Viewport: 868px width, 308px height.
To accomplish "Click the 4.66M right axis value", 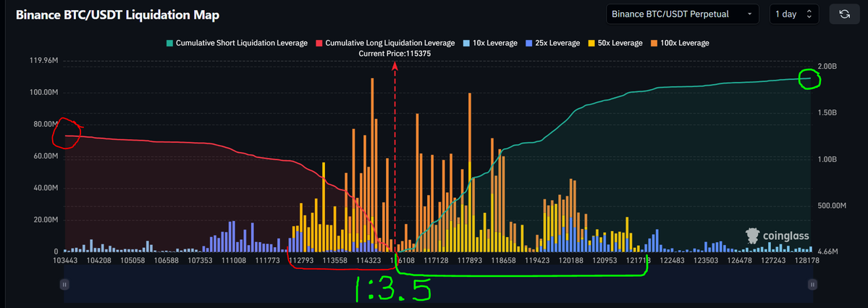I will click(827, 252).
